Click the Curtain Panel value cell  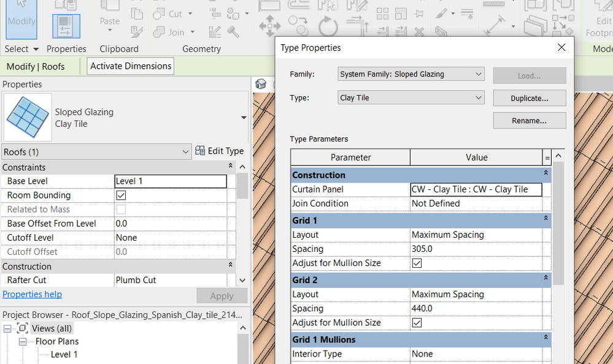pos(476,189)
